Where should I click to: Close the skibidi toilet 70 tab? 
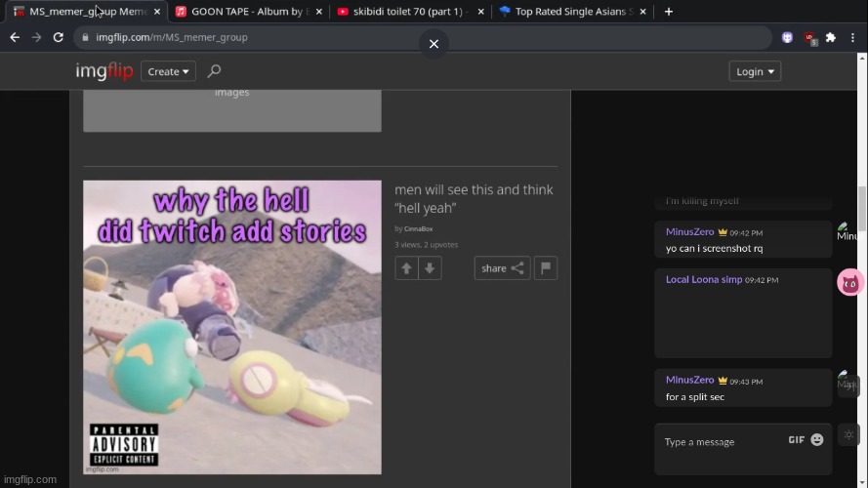click(x=480, y=11)
